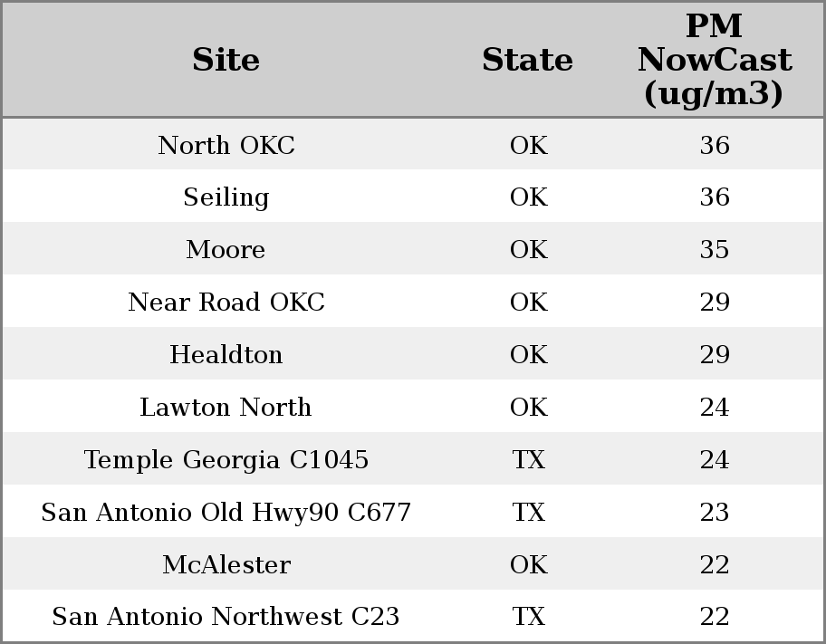Select the Seiling site cell
Screen dimensions: 826x644
pos(226,197)
